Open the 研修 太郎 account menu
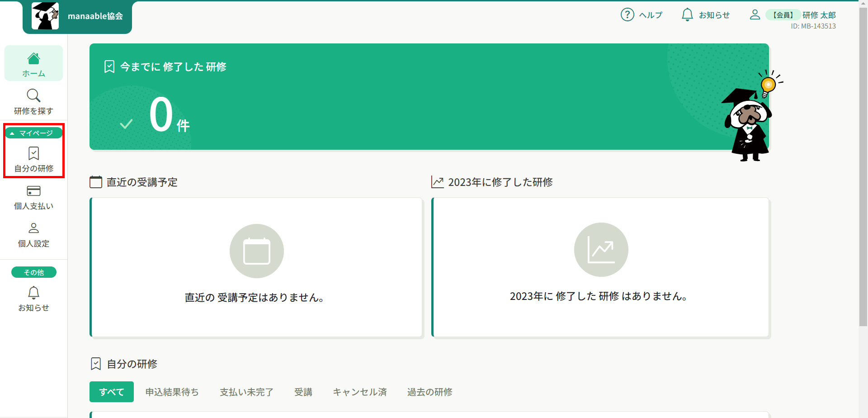 (819, 15)
